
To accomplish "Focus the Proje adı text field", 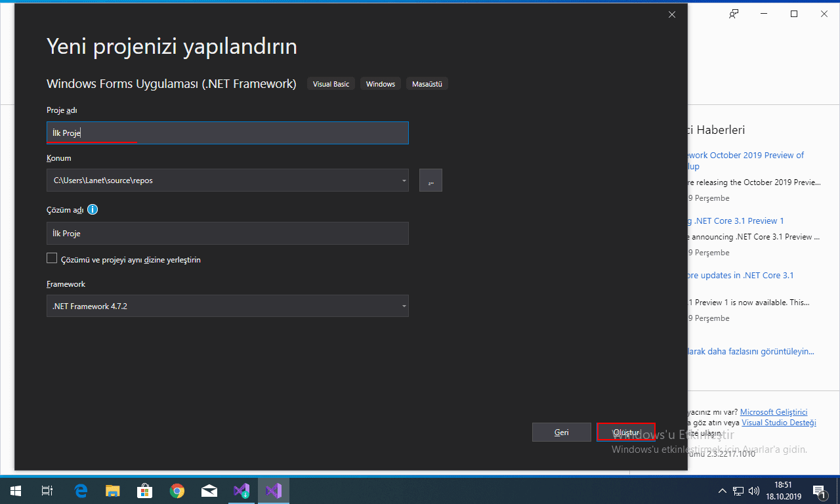I will (x=228, y=133).
